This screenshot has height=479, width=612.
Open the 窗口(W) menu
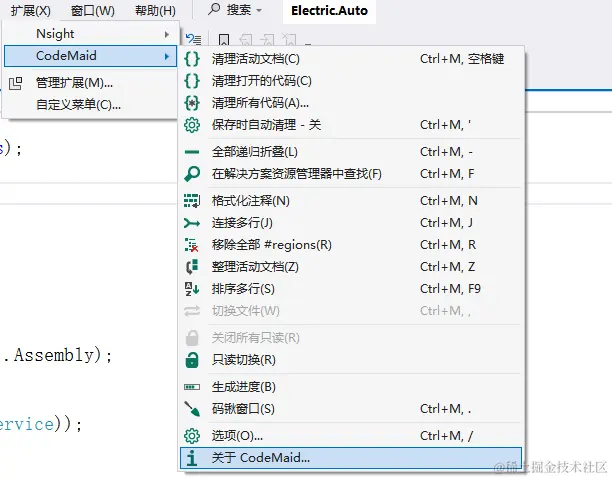(93, 11)
